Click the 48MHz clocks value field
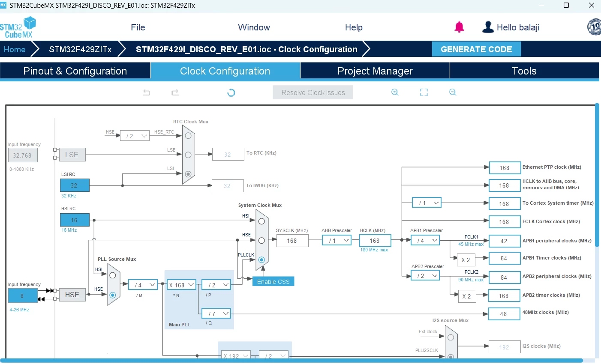This screenshot has width=601, height=364. pyautogui.click(x=504, y=314)
